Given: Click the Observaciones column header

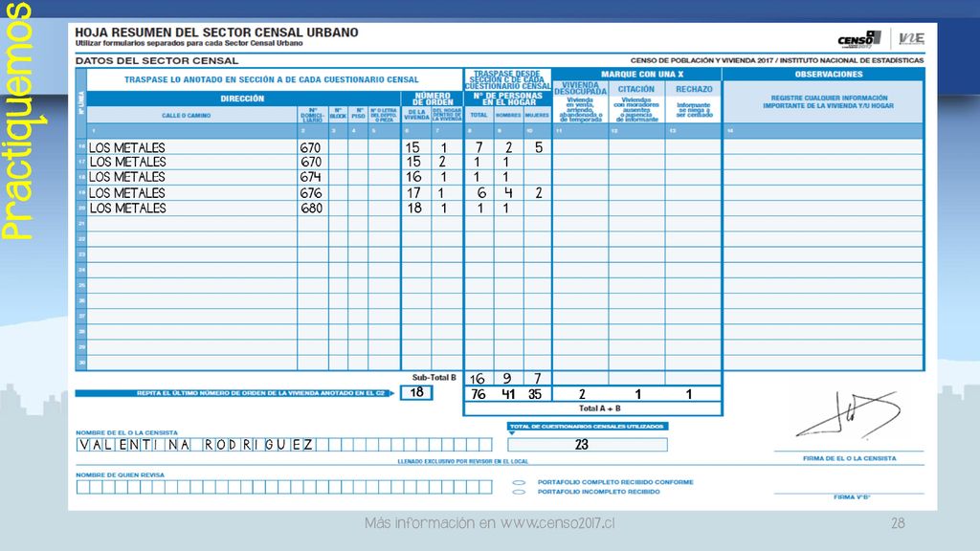Looking at the screenshot, I should point(828,75).
